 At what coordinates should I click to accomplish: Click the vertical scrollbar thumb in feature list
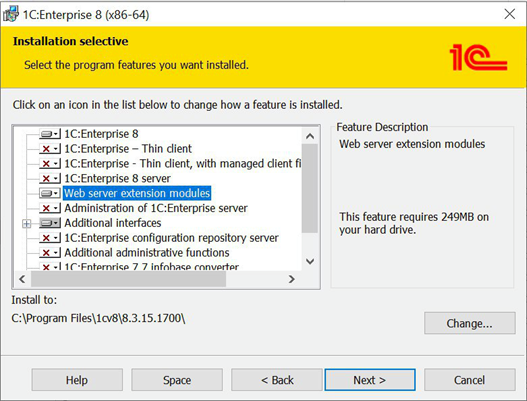(x=310, y=188)
